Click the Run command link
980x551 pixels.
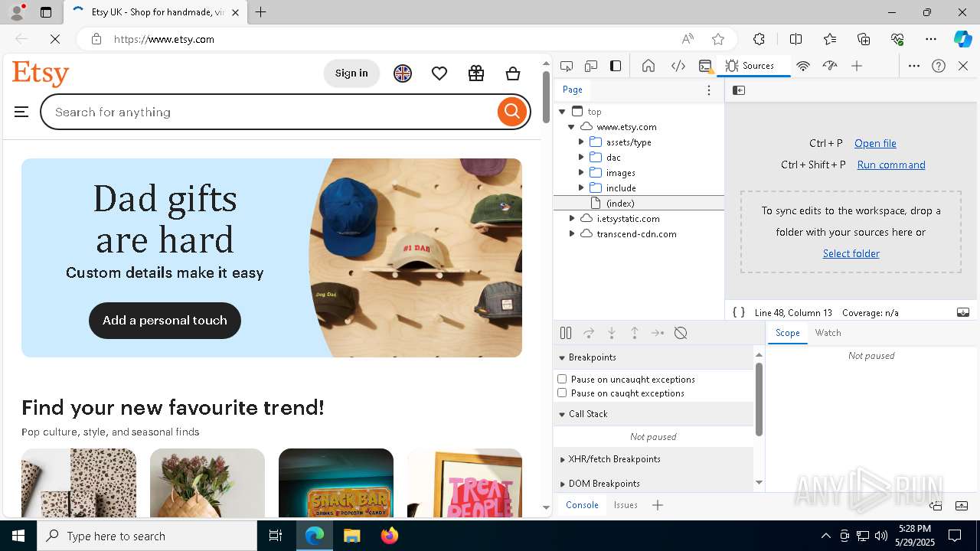[891, 165]
